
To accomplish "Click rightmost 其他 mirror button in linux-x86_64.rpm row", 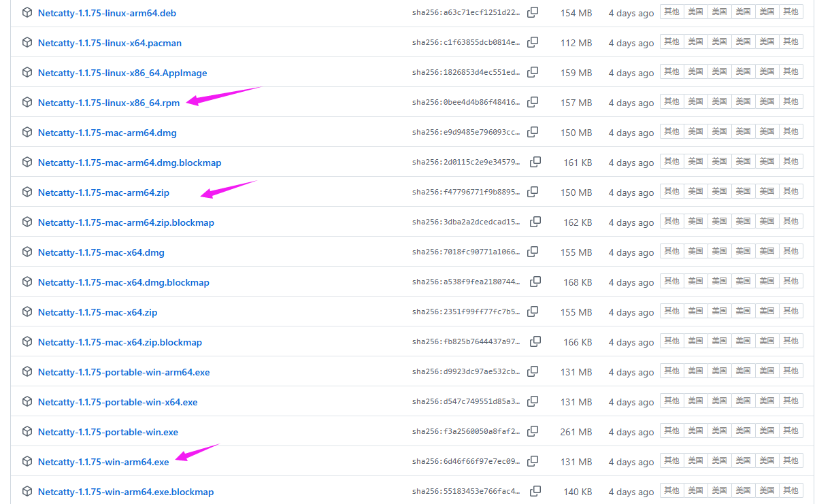I will tap(791, 102).
